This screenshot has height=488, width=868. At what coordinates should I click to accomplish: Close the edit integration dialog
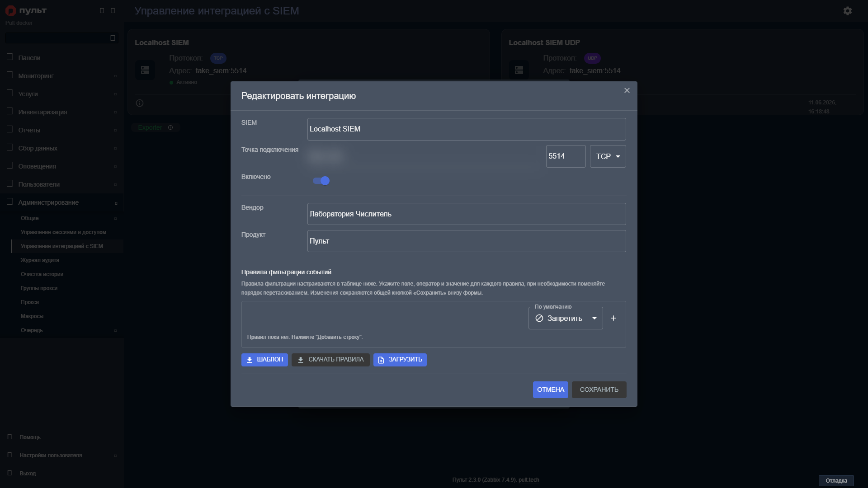click(627, 90)
